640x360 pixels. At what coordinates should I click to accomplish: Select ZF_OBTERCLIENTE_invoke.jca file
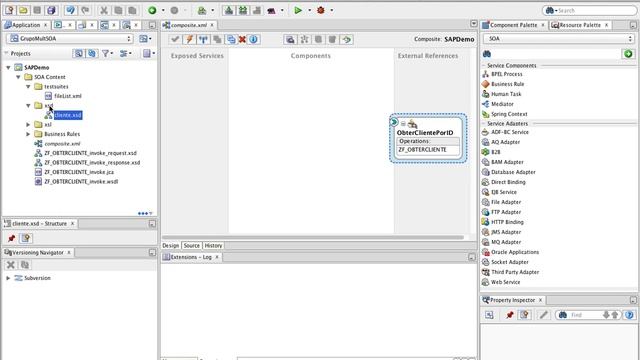click(x=79, y=172)
